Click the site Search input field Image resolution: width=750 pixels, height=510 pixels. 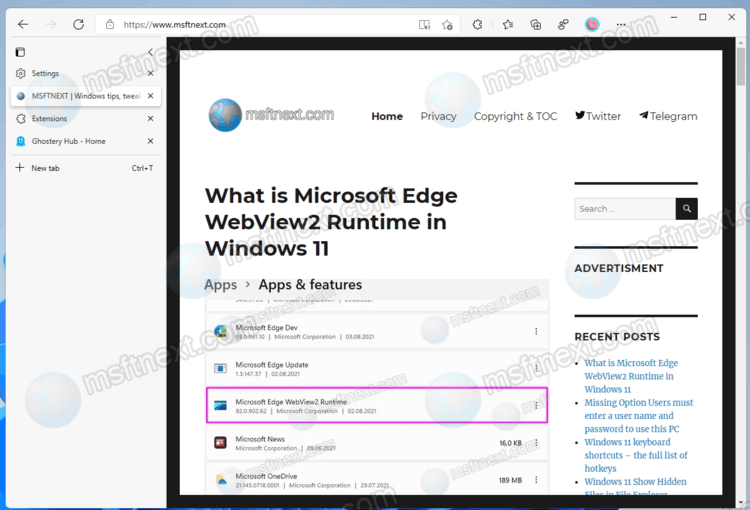coord(625,209)
